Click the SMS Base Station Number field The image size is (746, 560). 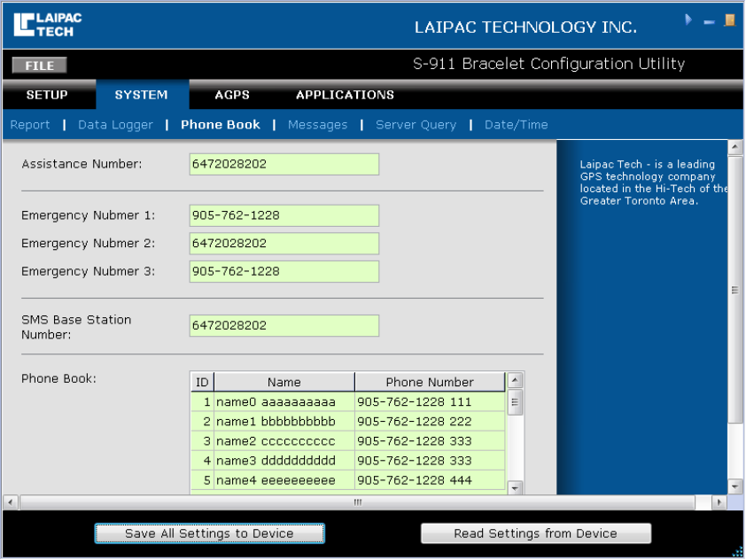tap(284, 326)
